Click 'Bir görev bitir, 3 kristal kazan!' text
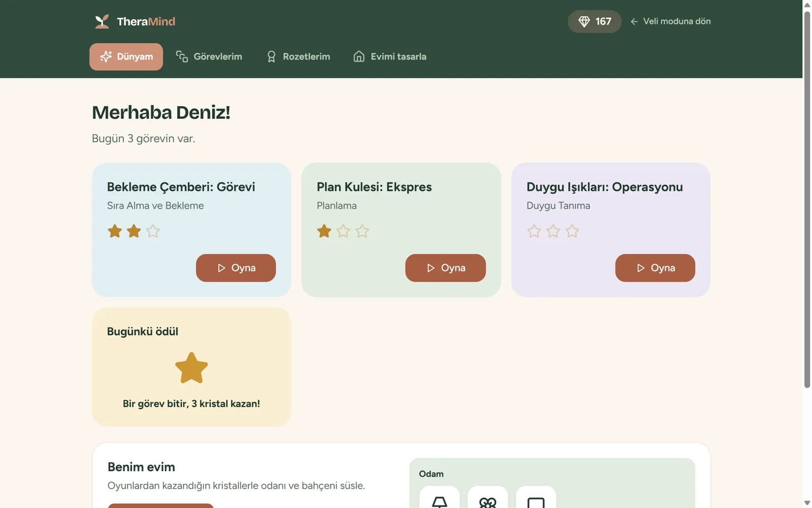The height and width of the screenshot is (508, 812). [191, 404]
